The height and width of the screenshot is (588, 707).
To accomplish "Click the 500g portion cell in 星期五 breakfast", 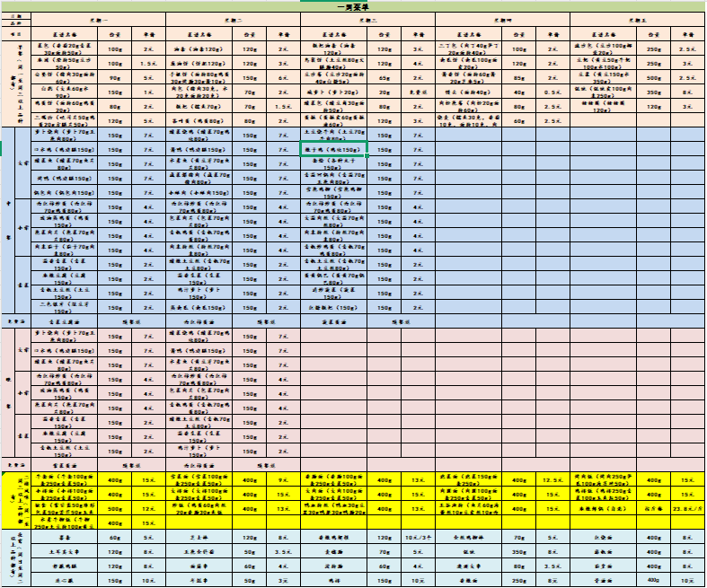I will pyautogui.click(x=654, y=78).
